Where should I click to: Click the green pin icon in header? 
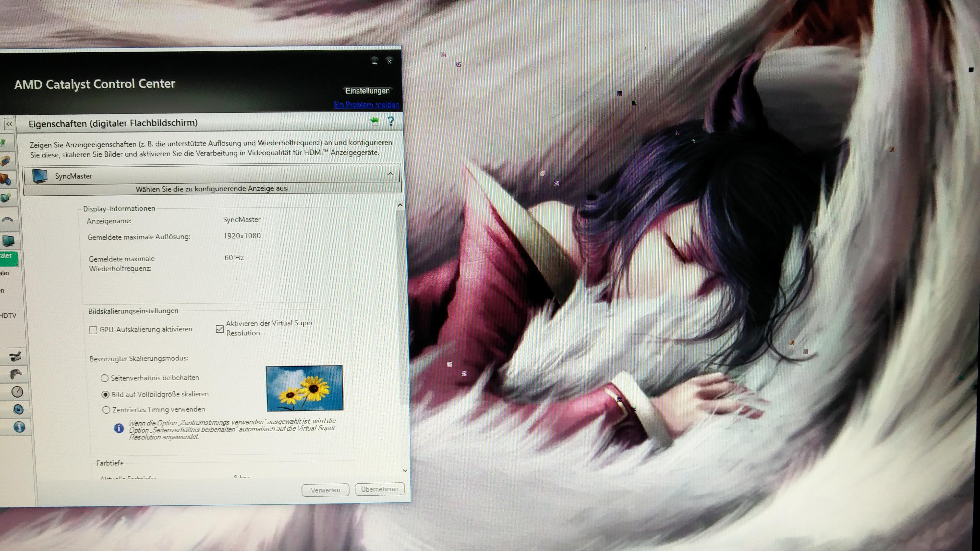374,120
